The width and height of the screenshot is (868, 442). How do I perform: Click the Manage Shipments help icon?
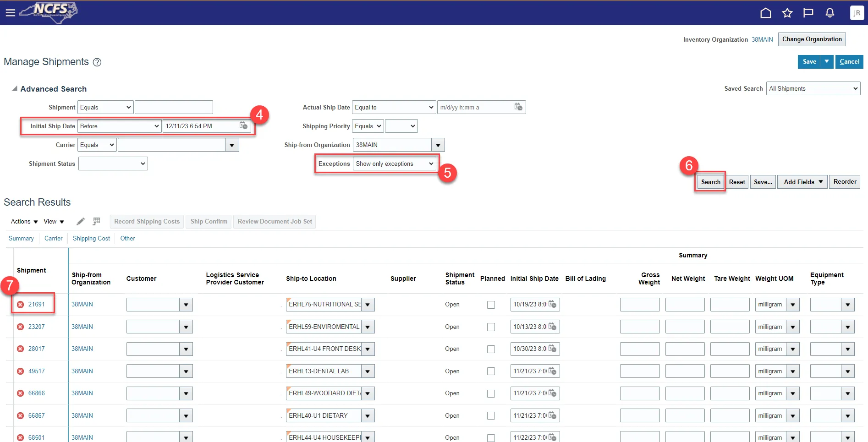coord(97,62)
